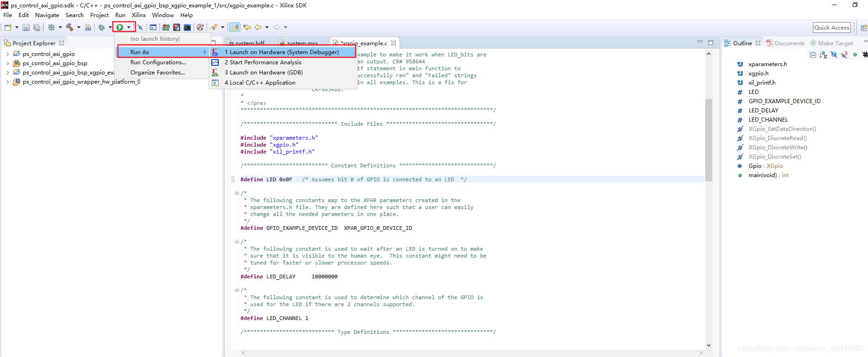Click the editor vertical scrollbar thumb

(708, 139)
